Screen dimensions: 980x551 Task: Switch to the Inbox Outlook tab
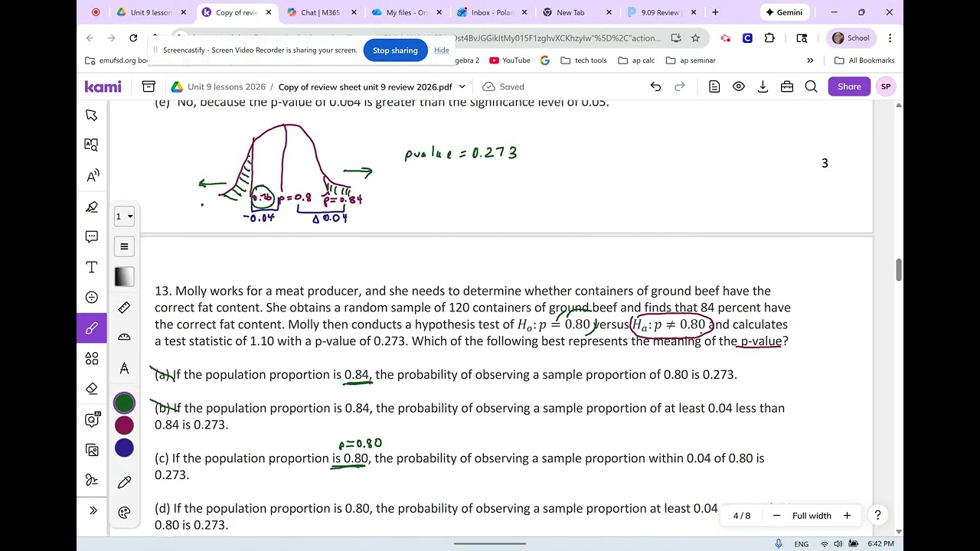[491, 12]
